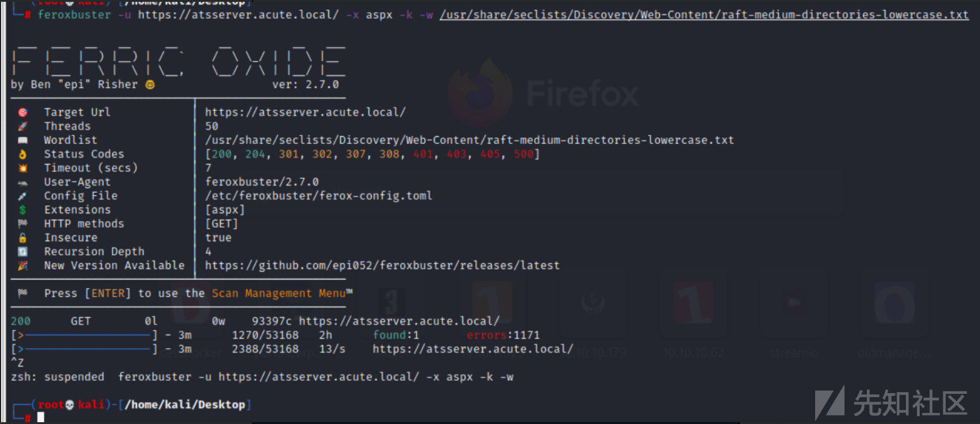The width and height of the screenshot is (980, 424).
Task: Click the underlined wordlist path in the command
Action: click(704, 15)
